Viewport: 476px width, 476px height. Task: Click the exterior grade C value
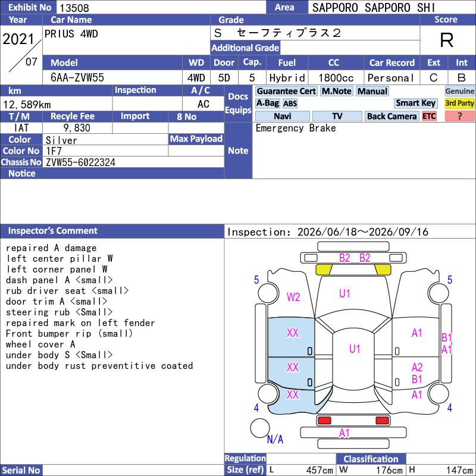coord(434,78)
